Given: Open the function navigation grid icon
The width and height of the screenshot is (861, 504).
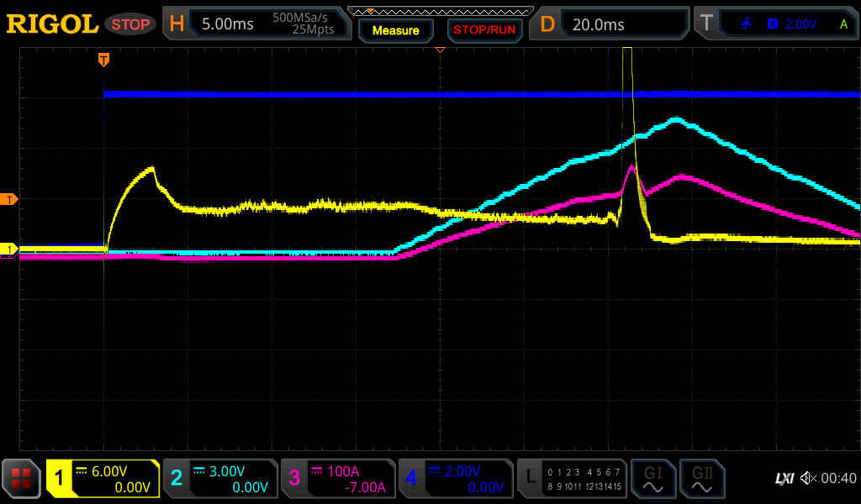Looking at the screenshot, I should (21, 479).
